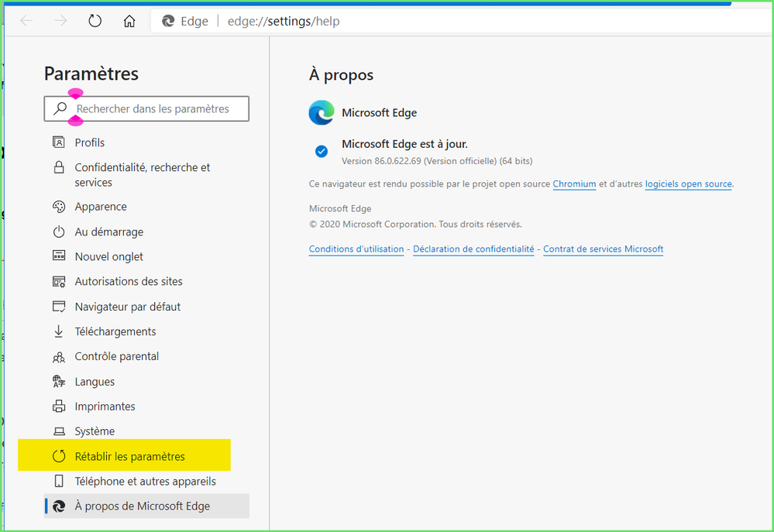Viewport: 774px width, 532px height.
Task: Open Contrat de services Microsoft link
Action: [x=604, y=249]
